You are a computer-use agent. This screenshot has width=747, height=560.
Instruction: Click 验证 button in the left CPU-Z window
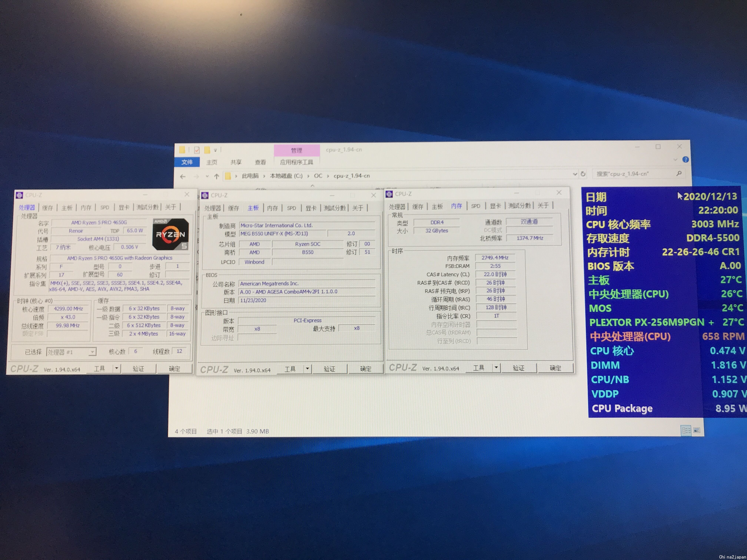(138, 369)
